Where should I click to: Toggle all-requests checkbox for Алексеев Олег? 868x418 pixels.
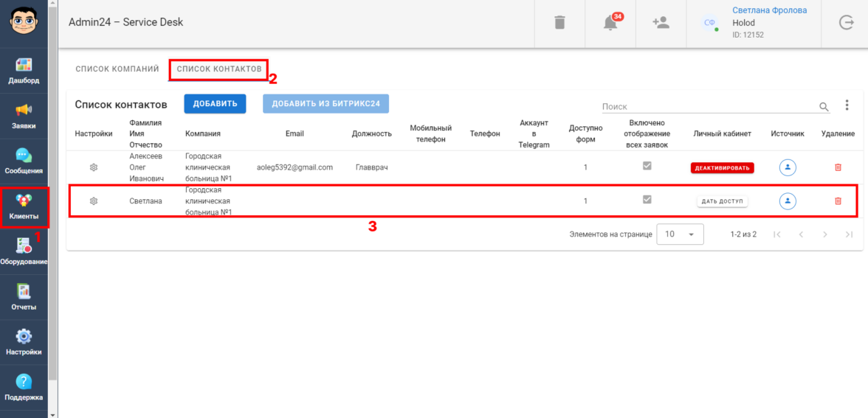coord(647,167)
